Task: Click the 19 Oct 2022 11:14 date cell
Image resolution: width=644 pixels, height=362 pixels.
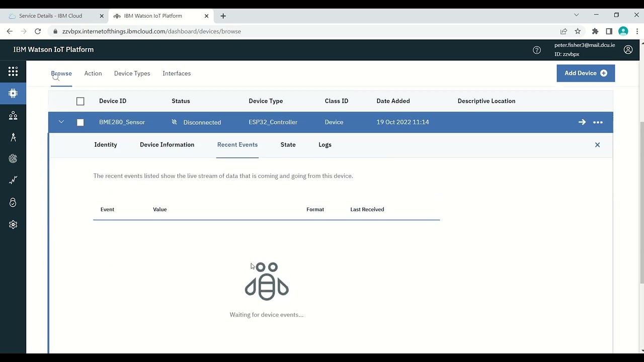Action: [x=403, y=122]
